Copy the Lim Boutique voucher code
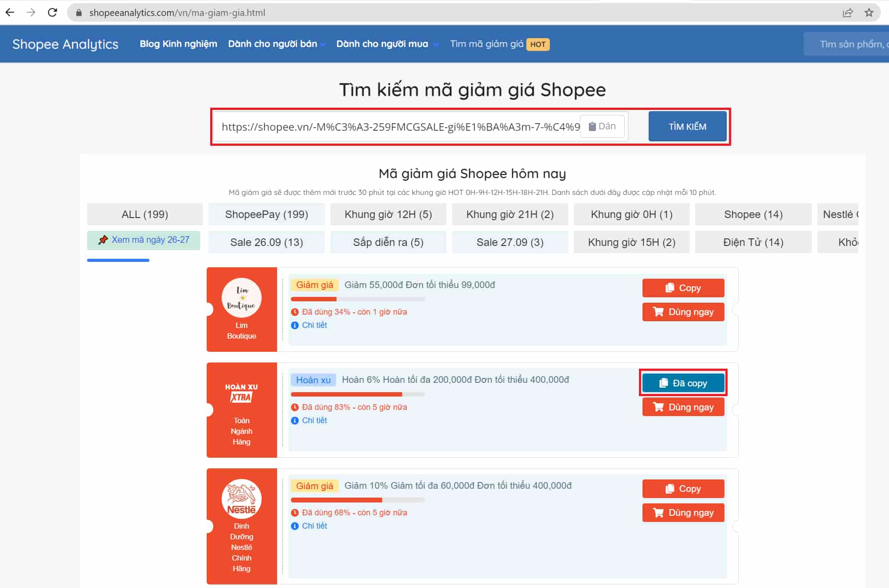Viewport: 889px width, 588px height. tap(683, 288)
